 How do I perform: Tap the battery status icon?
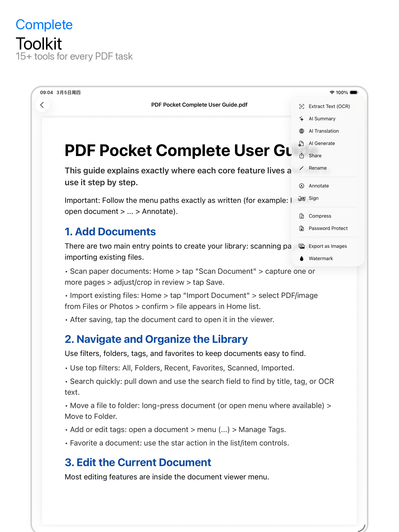354,92
